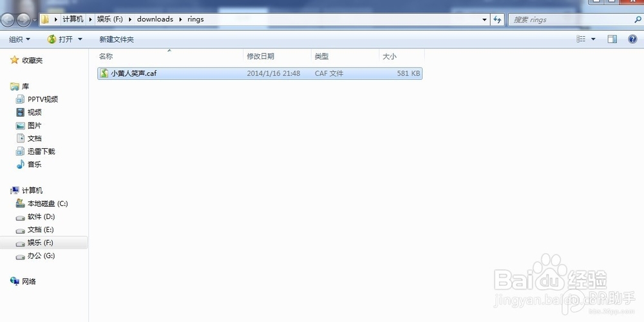Click the search magnifier icon
This screenshot has width=644, height=322.
point(638,19)
